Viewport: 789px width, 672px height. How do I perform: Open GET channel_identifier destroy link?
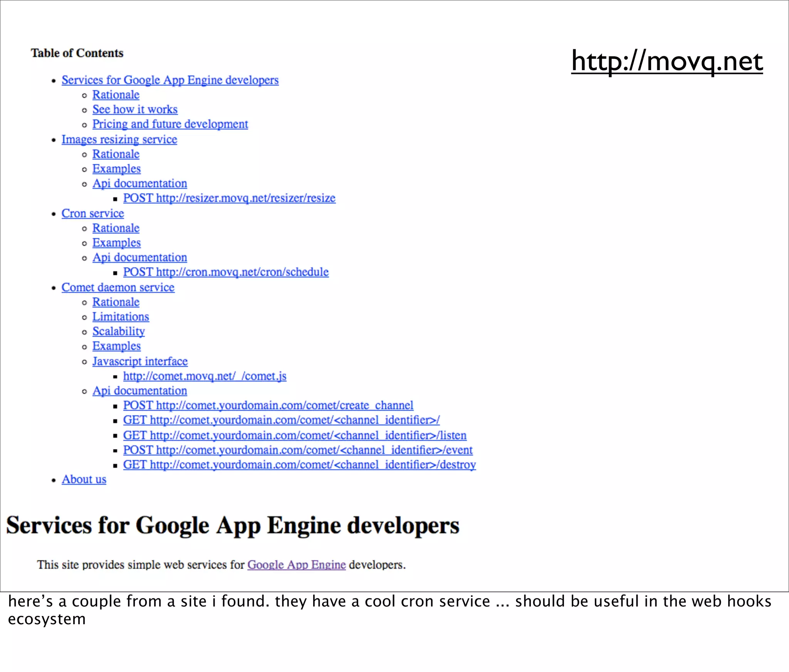(299, 465)
